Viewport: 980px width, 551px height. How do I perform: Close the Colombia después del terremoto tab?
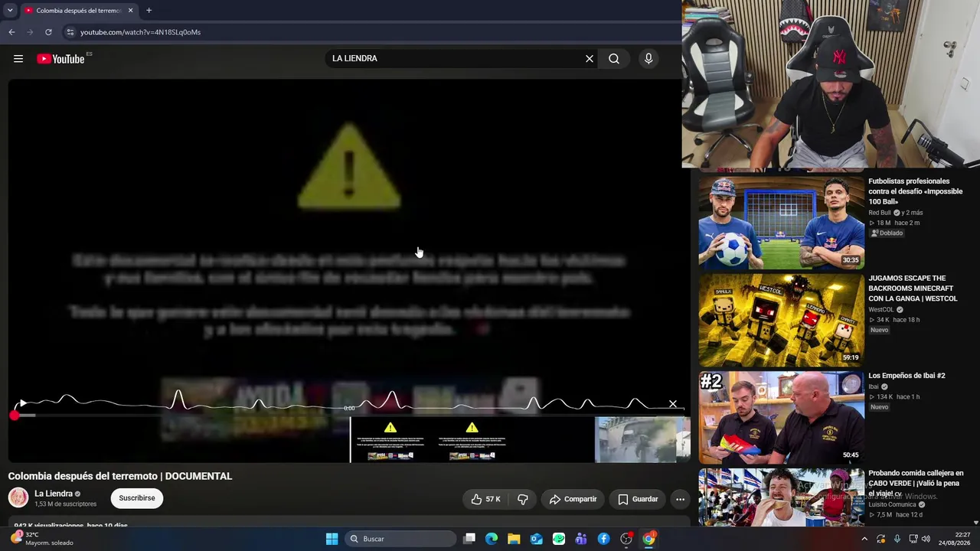(130, 11)
